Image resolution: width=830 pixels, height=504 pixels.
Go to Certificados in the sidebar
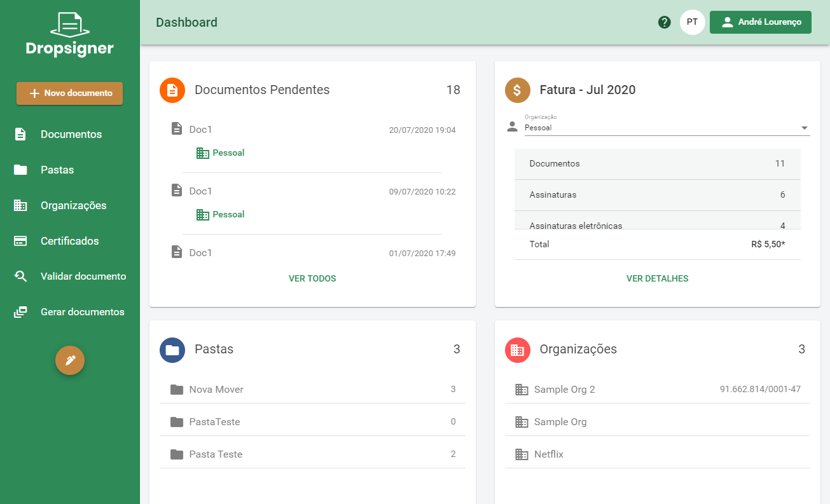coord(70,241)
